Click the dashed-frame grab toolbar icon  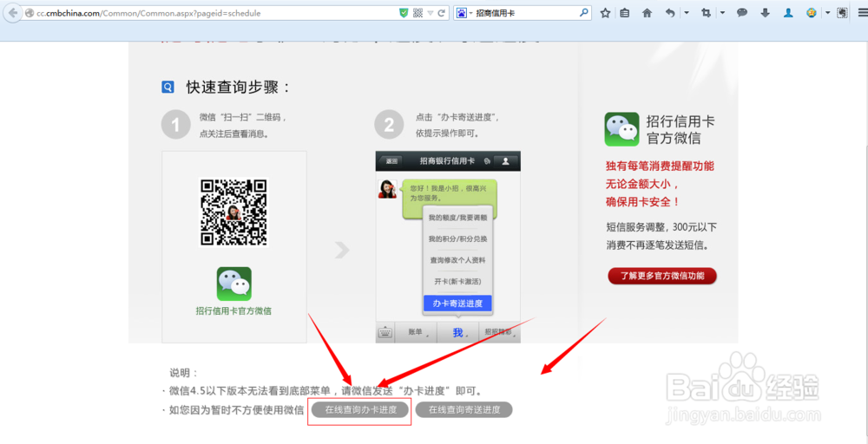pos(842,13)
